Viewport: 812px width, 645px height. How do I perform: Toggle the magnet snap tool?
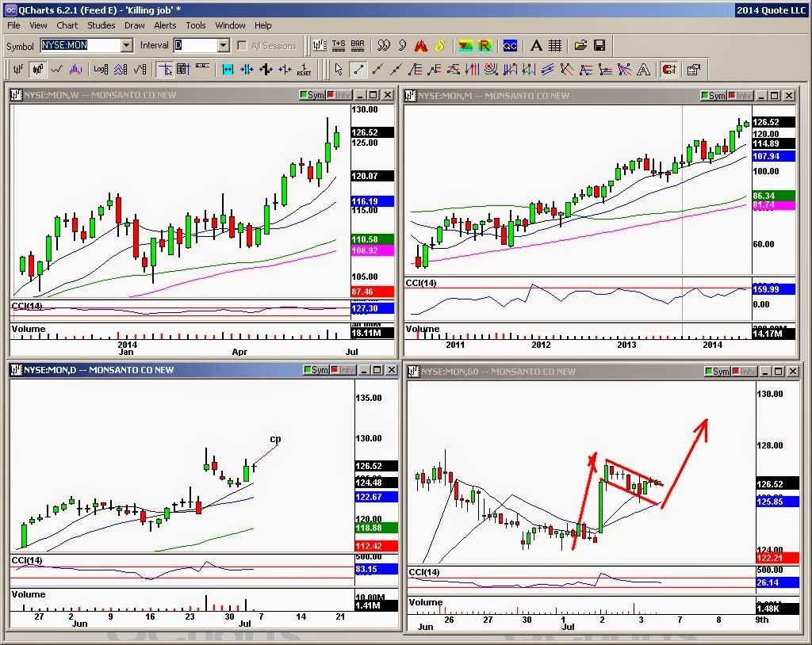(669, 70)
